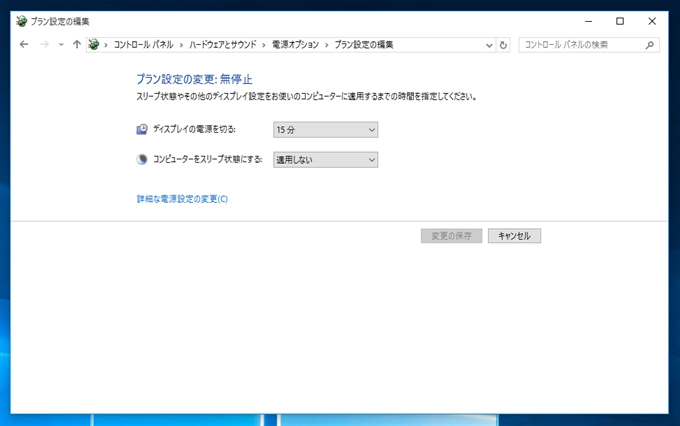Click heading プラン設定の変更: 無停止
This screenshot has height=426, width=680.
pyautogui.click(x=194, y=79)
